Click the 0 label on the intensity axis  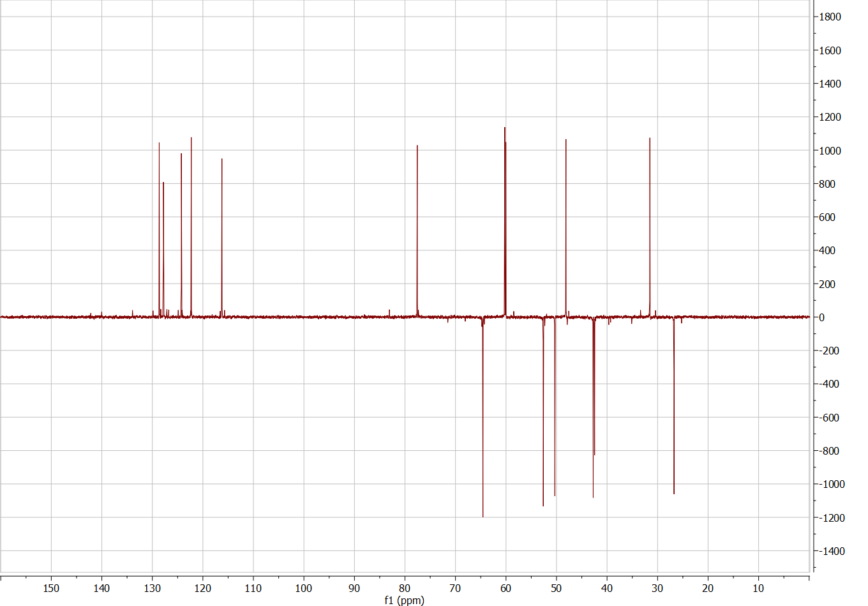click(x=821, y=317)
